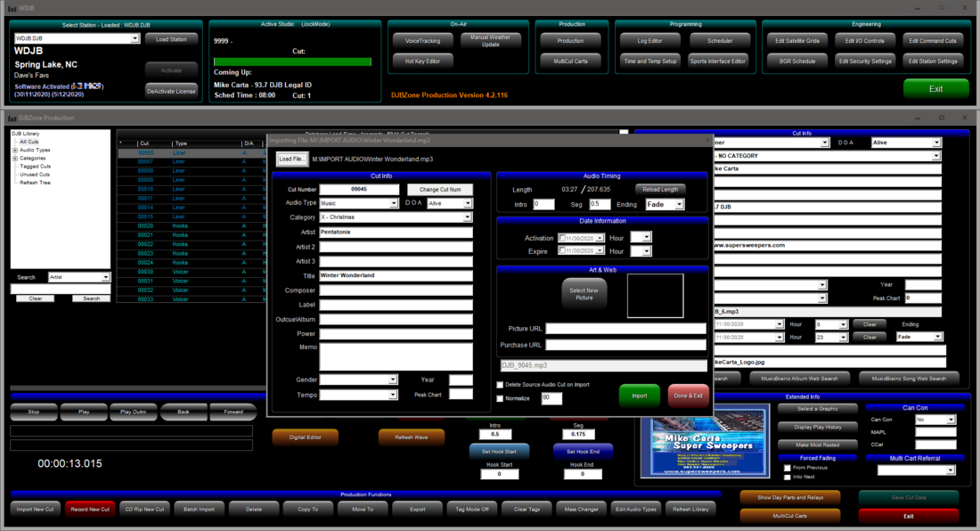This screenshot has width=980, height=531.
Task: Click the Mass Changer button
Action: [x=581, y=509]
